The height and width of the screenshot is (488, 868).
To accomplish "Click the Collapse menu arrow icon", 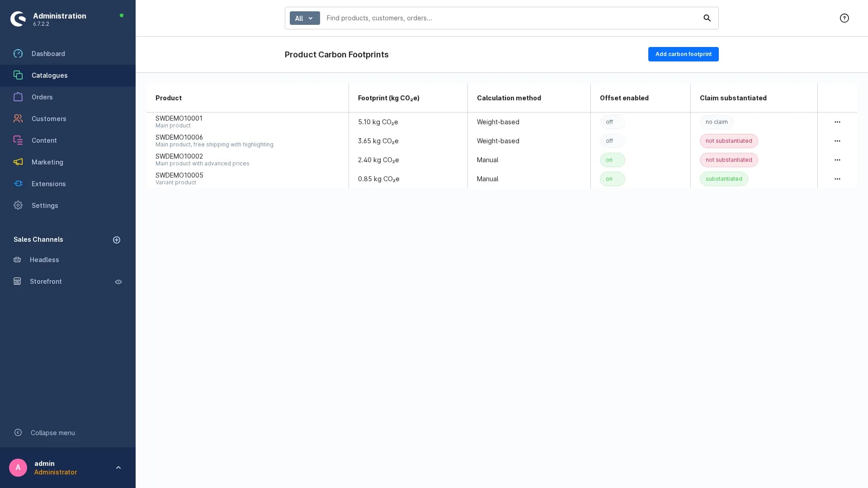I will 18,432.
